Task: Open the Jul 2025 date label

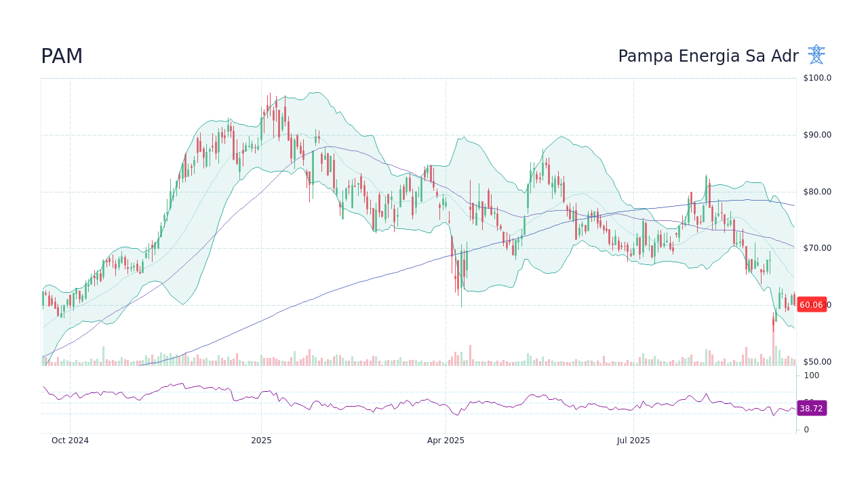Action: 633,440
